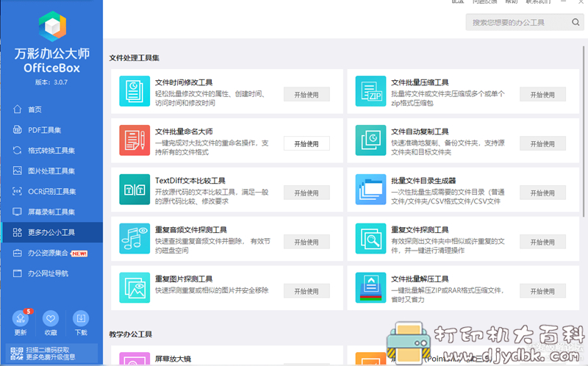Start 重复图片探测工具 with 开始使用
Image resolution: width=588 pixels, height=366 pixels.
click(306, 291)
